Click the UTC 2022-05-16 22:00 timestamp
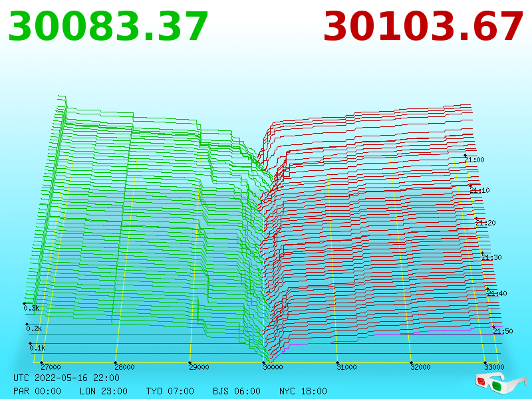The width and height of the screenshot is (532, 399). (66, 378)
